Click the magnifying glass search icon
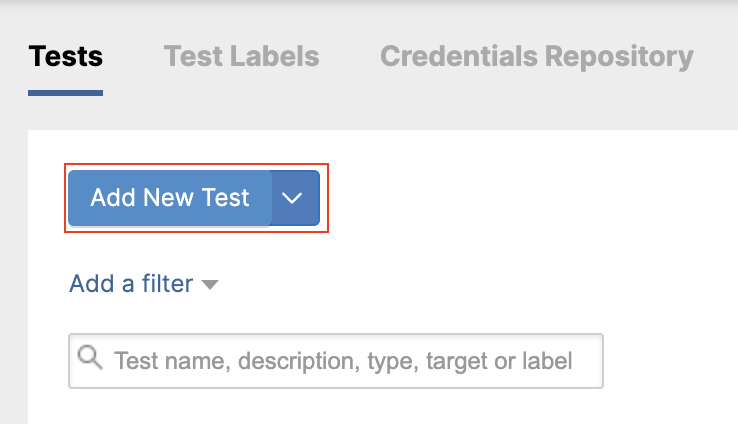 (91, 356)
